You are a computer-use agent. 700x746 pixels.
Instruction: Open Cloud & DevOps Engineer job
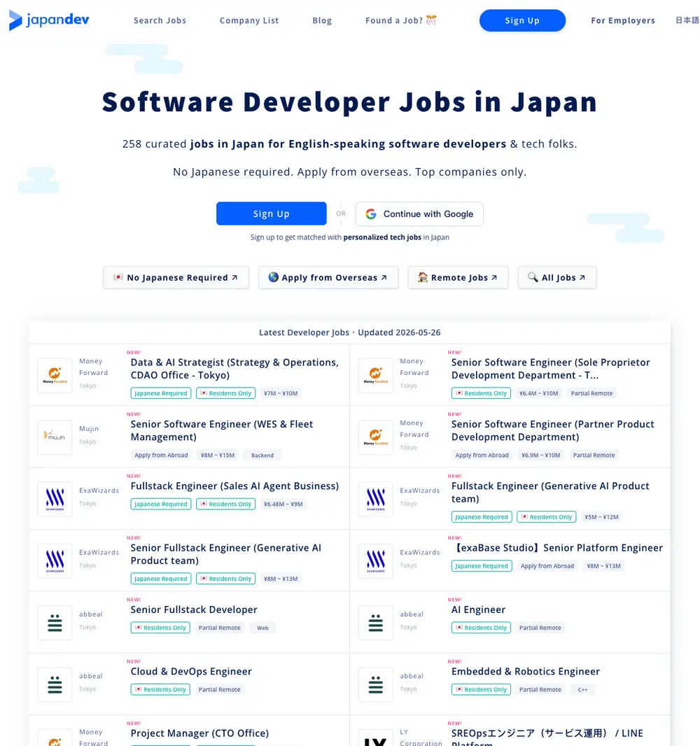[x=191, y=671]
